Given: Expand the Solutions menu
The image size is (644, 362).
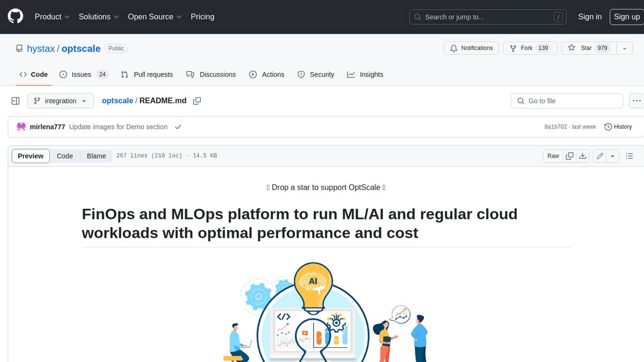Looking at the screenshot, I should pos(99,17).
